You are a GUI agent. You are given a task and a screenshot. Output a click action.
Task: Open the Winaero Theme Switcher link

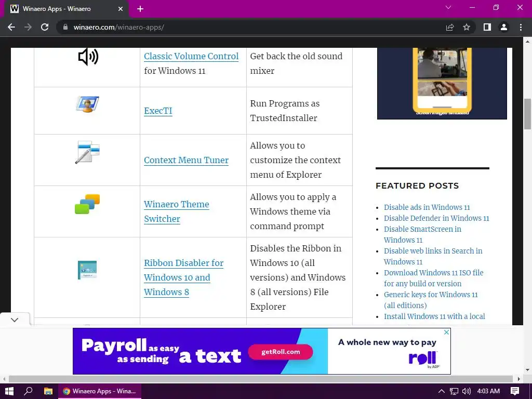pos(177,211)
